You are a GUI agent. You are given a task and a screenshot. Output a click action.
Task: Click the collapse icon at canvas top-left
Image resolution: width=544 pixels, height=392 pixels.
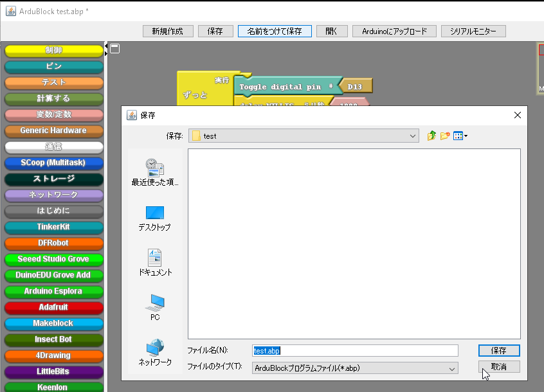tap(114, 48)
